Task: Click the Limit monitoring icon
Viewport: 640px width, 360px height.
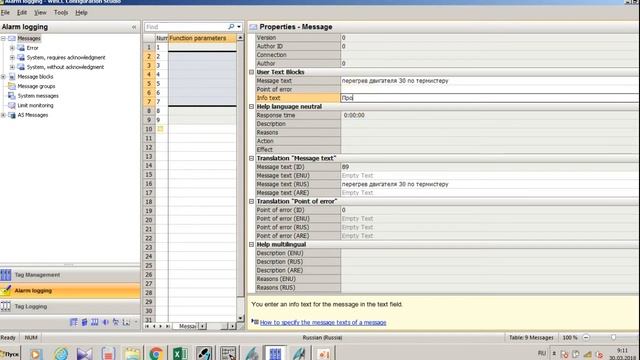Action: click(12, 105)
